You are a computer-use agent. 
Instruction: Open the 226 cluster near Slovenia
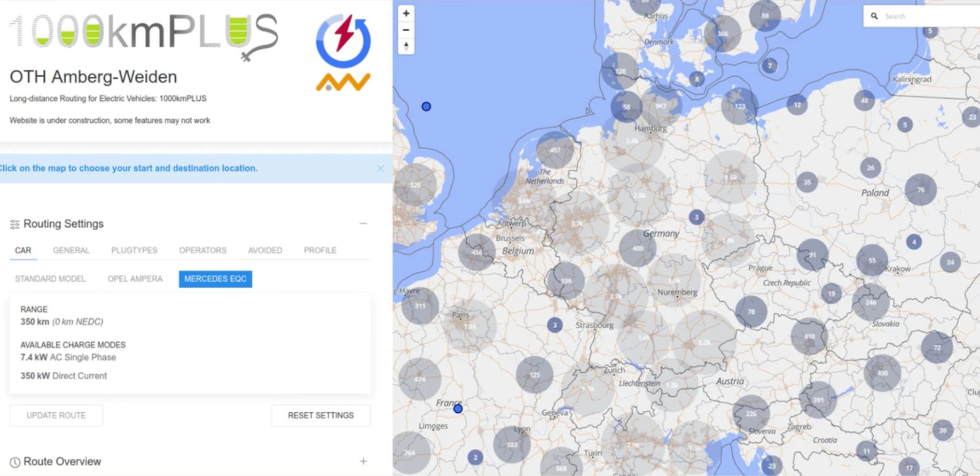[x=751, y=413]
